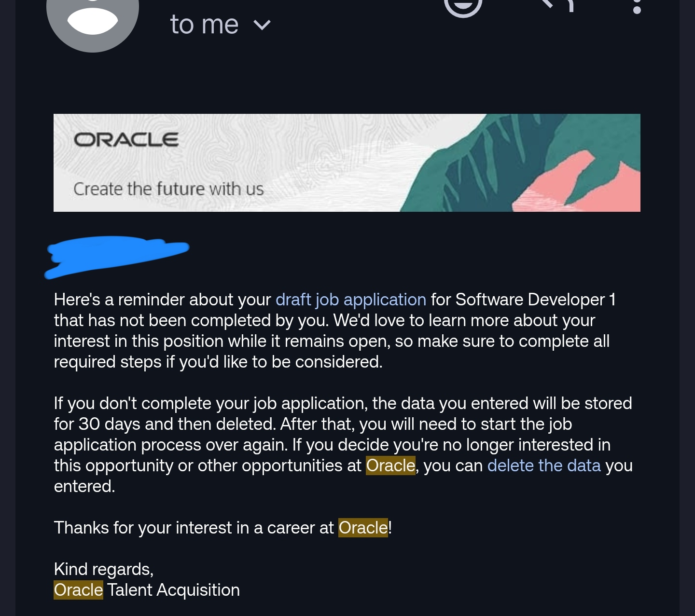The width and height of the screenshot is (695, 616).
Task: Click the blue scribbled-out greeting name
Action: tap(116, 255)
